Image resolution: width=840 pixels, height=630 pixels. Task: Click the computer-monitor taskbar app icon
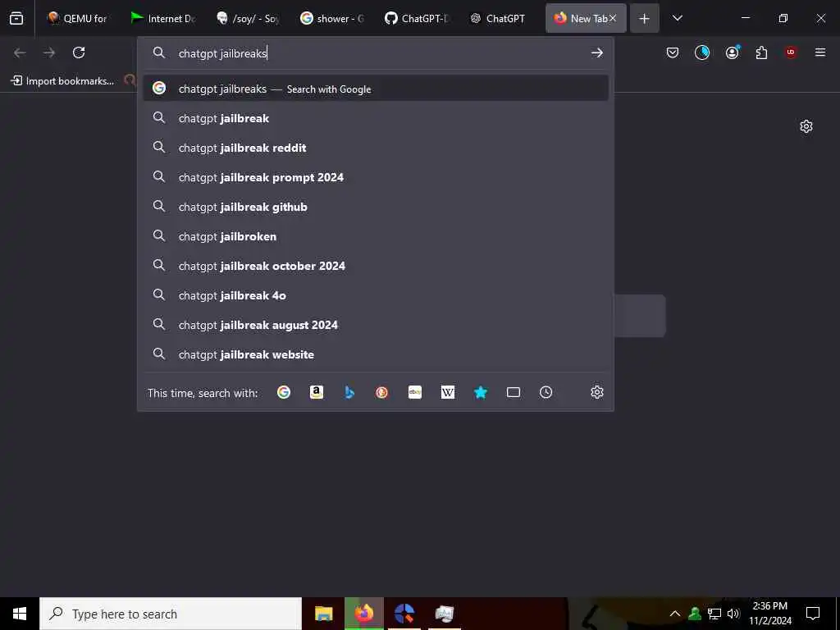click(x=445, y=614)
